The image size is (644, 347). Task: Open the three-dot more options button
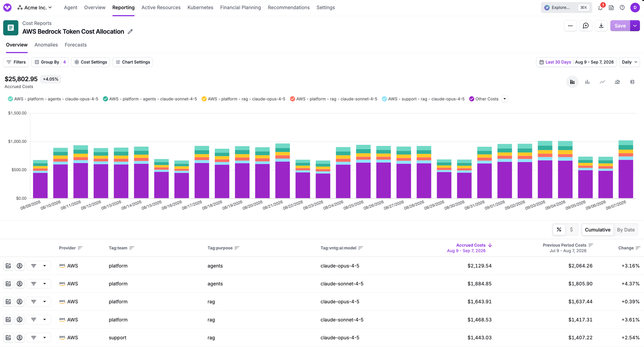click(570, 26)
